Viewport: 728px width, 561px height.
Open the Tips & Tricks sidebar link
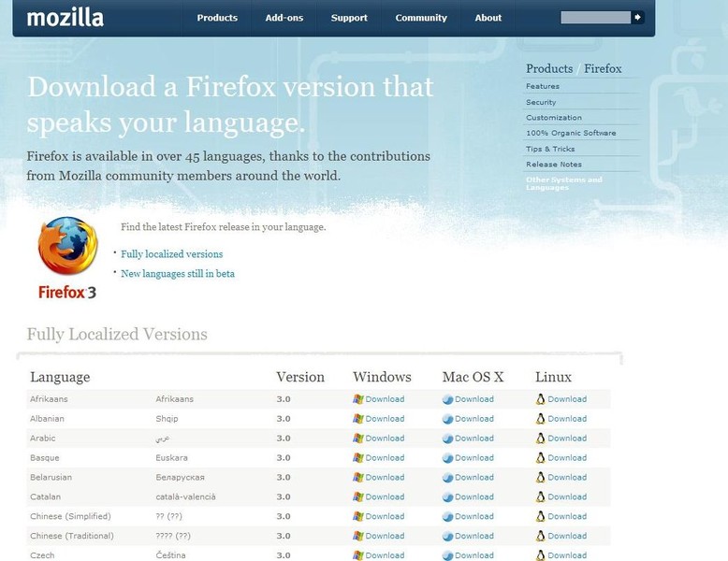[x=550, y=149]
